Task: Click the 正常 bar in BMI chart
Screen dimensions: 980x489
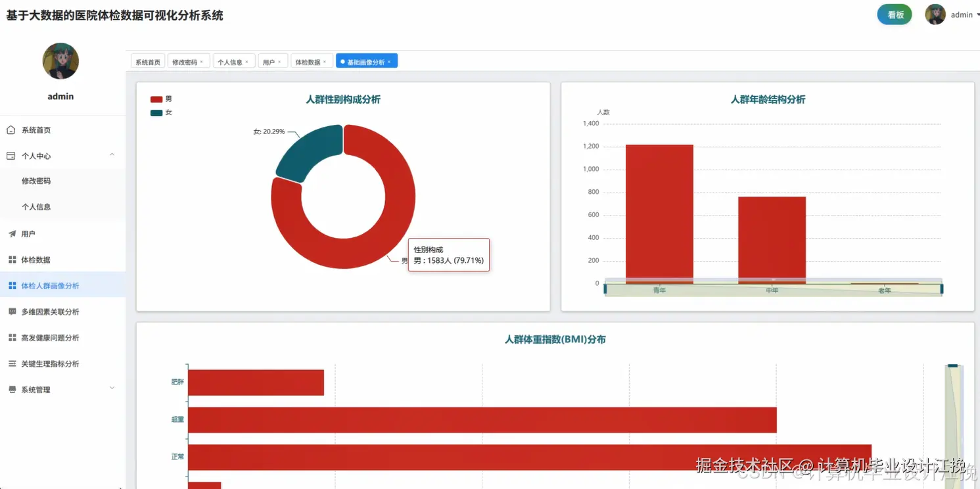Action: [530, 457]
